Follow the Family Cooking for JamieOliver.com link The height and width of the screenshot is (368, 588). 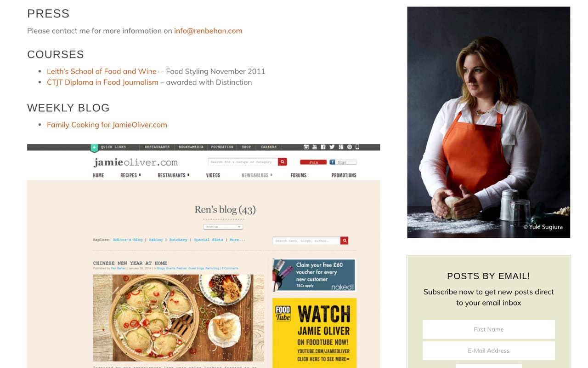click(107, 125)
